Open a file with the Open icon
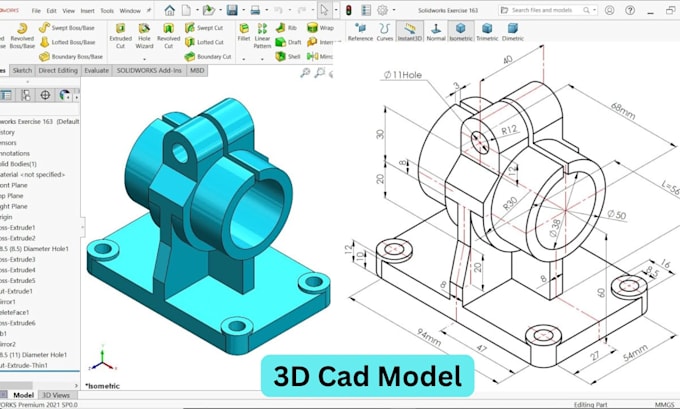Screen dimensions: 680x409 click(x=209, y=10)
